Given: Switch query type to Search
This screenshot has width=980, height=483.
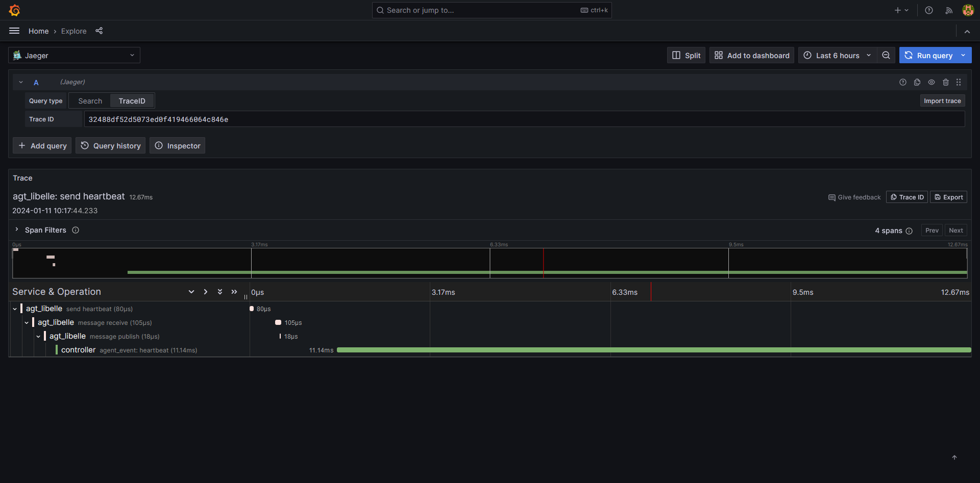Looking at the screenshot, I should tap(90, 101).
